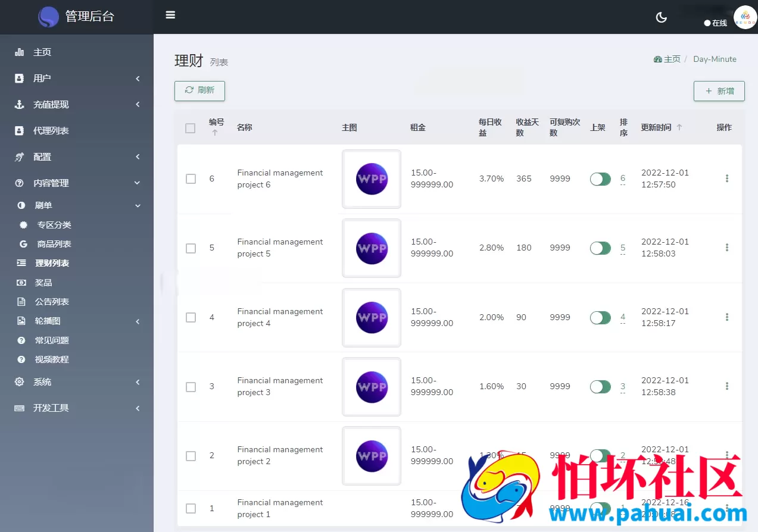Expand the 配置 sidebar chevron
Image resolution: width=758 pixels, height=532 pixels.
pyautogui.click(x=138, y=157)
